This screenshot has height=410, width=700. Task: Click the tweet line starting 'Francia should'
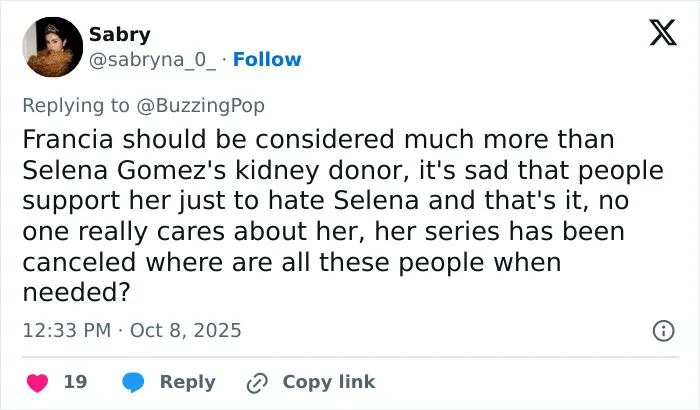click(318, 139)
